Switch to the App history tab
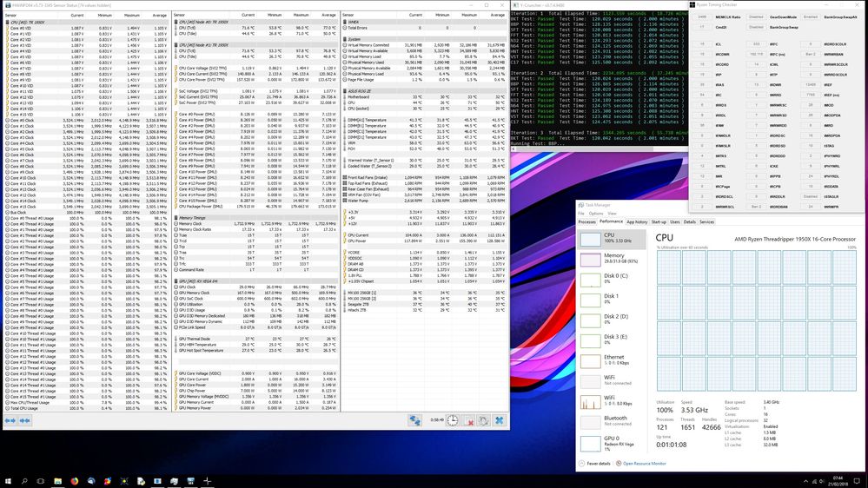Viewport: 868px width, 488px height. [x=637, y=222]
